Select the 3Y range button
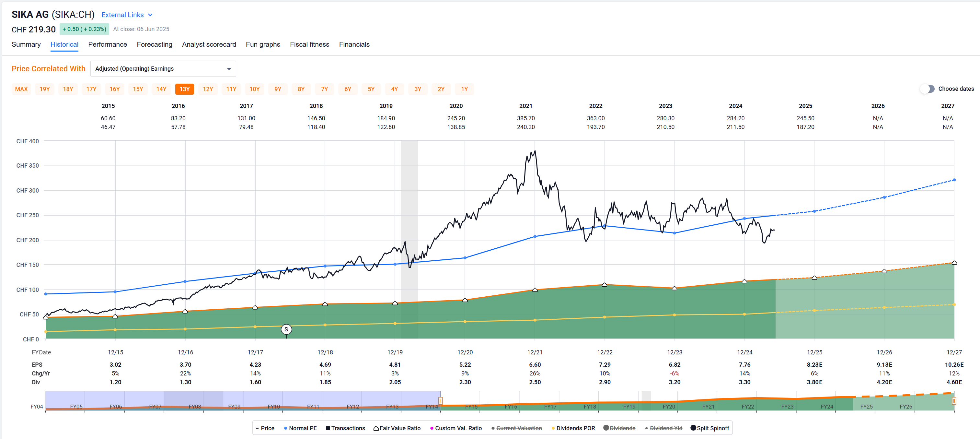This screenshot has width=980, height=439. pos(418,89)
